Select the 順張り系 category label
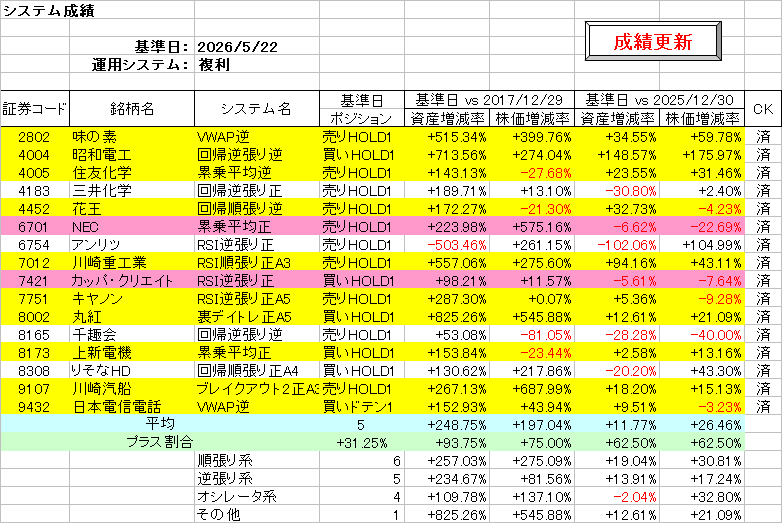 click(x=257, y=460)
